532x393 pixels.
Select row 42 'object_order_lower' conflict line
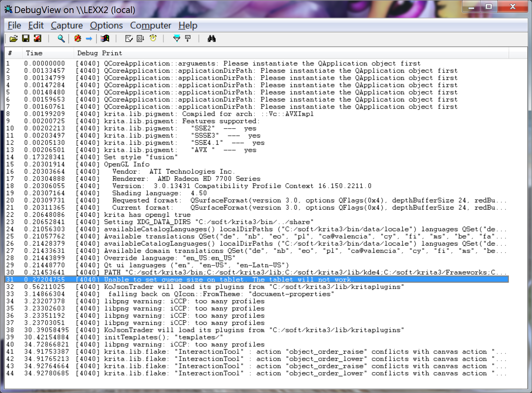257,359
